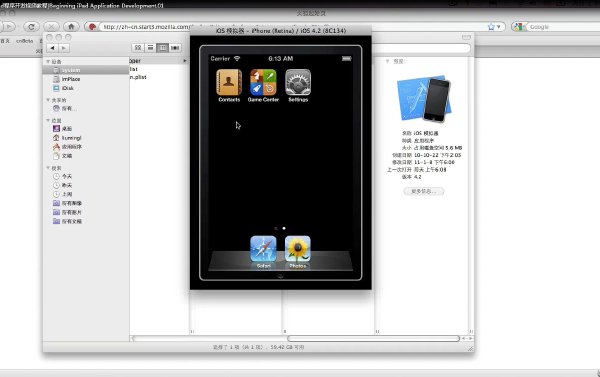The height and width of the screenshot is (377, 600).
Task: Collapse the 位置 (Places) sidebar section
Action: click(48, 120)
